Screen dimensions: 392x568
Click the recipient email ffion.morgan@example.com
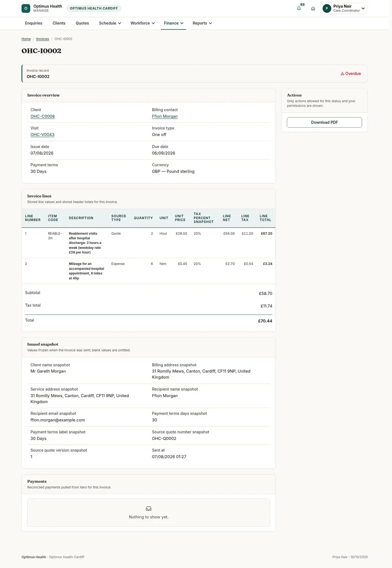pos(57,420)
